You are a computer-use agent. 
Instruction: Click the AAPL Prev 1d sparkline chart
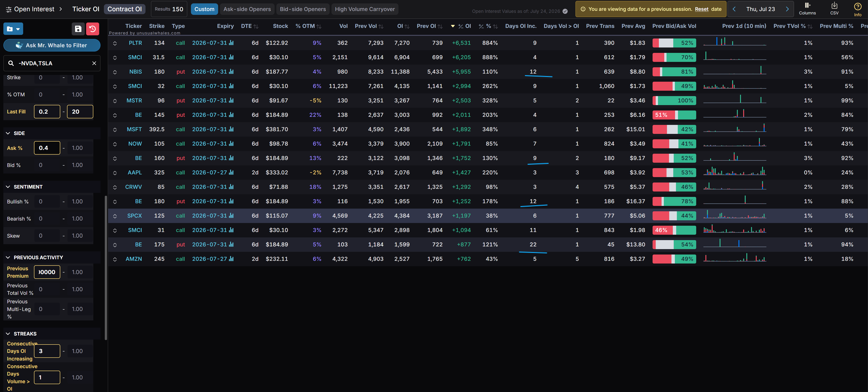point(735,171)
